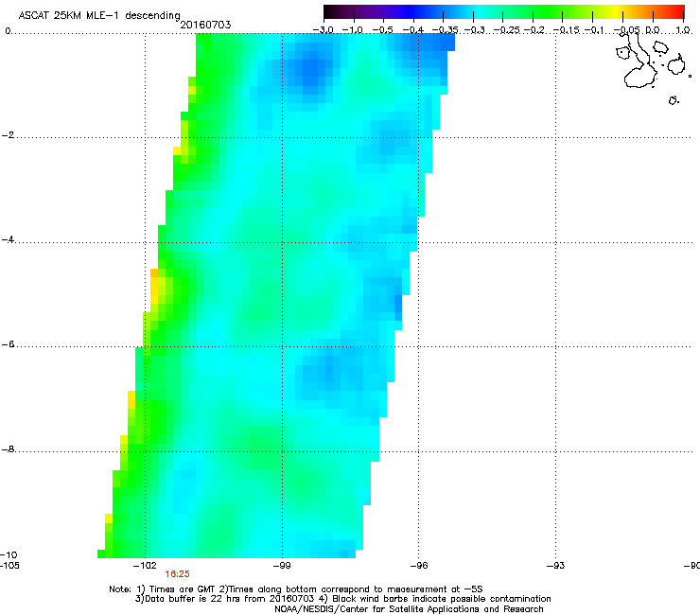This screenshot has height=615, width=700.
Task: Click the 'Times are GMT' note line
Action: [x=296, y=589]
